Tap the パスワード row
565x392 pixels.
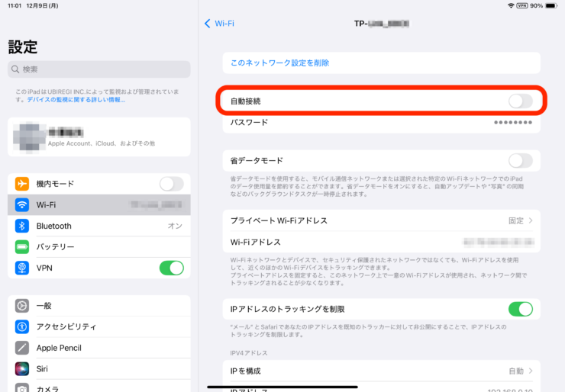[381, 122]
